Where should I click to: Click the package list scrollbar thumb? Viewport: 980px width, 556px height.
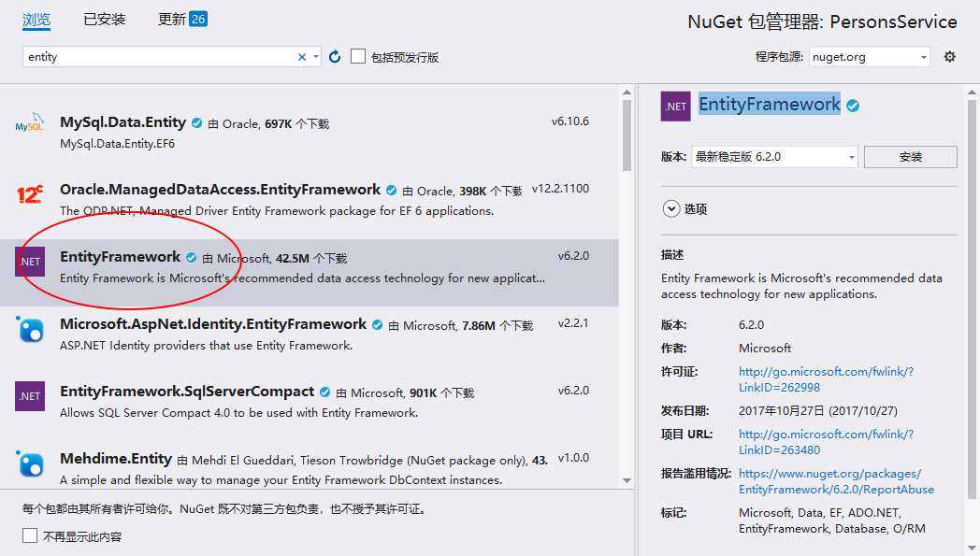[627, 135]
